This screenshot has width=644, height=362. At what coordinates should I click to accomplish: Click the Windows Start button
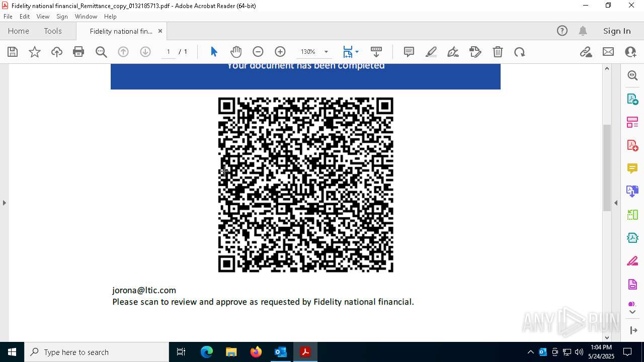point(12,352)
